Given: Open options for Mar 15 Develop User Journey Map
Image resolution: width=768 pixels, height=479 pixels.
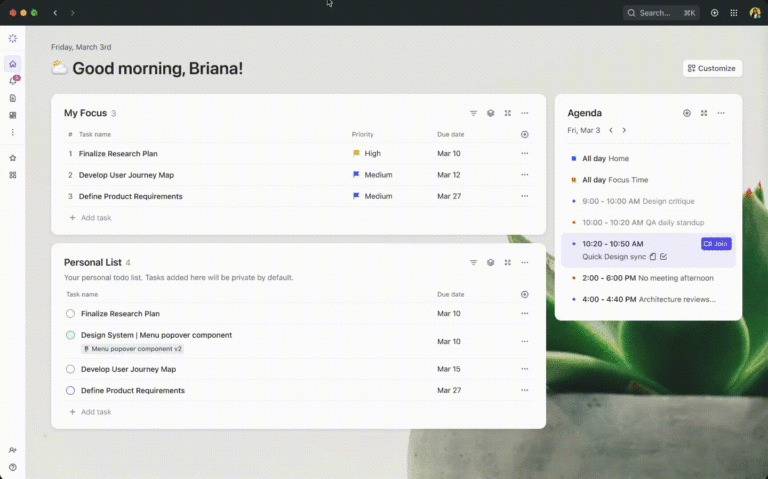Looking at the screenshot, I should click(x=525, y=369).
